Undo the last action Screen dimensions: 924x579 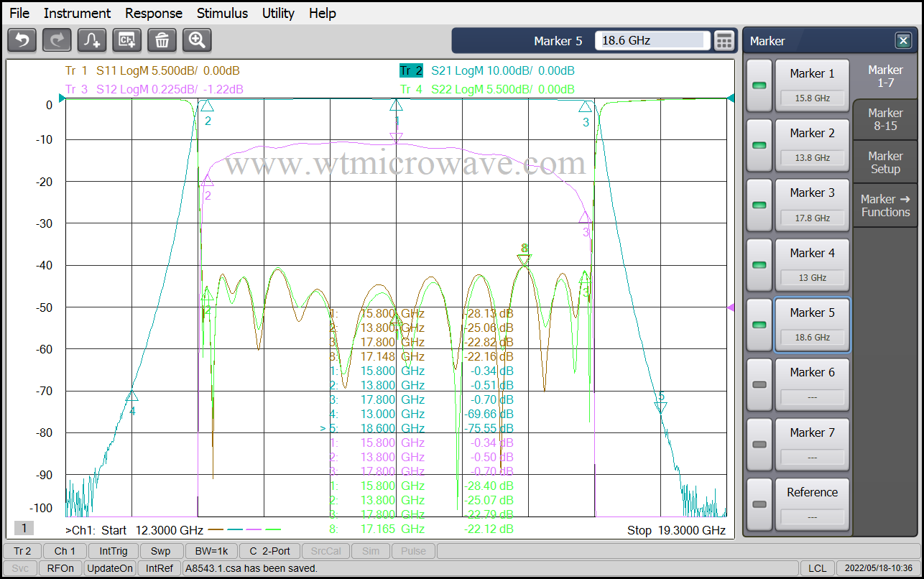tap(22, 40)
